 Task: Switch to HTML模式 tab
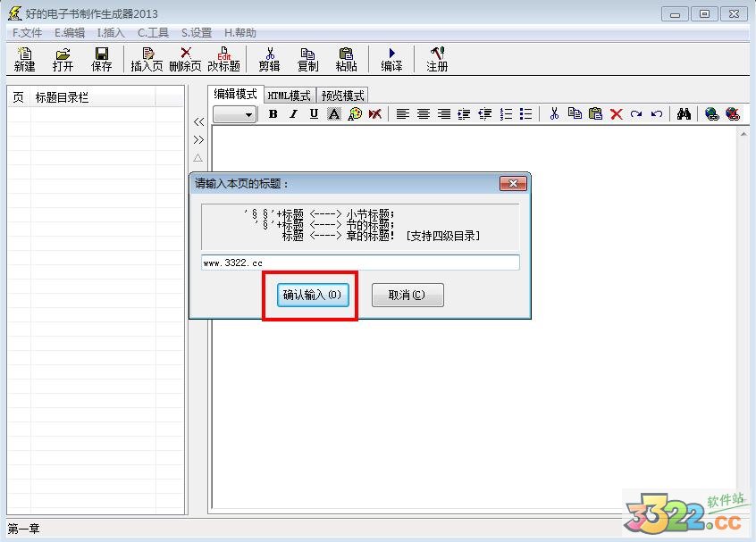click(x=289, y=96)
